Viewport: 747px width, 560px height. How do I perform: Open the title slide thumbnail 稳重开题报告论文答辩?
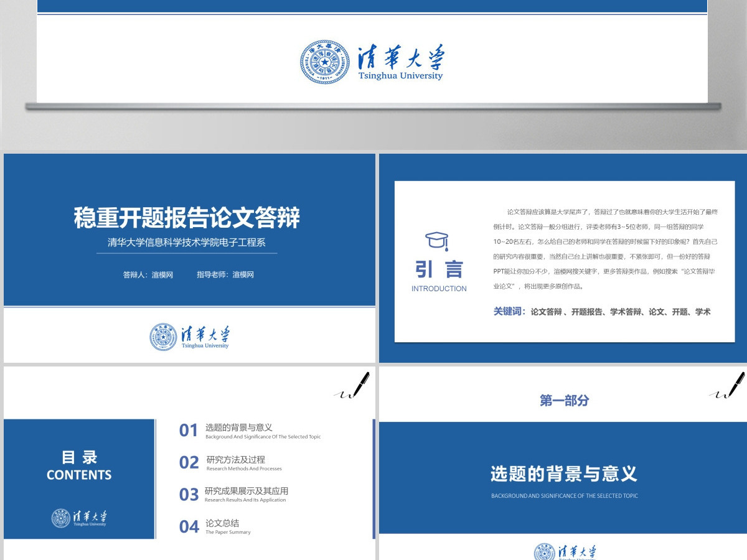(x=190, y=258)
